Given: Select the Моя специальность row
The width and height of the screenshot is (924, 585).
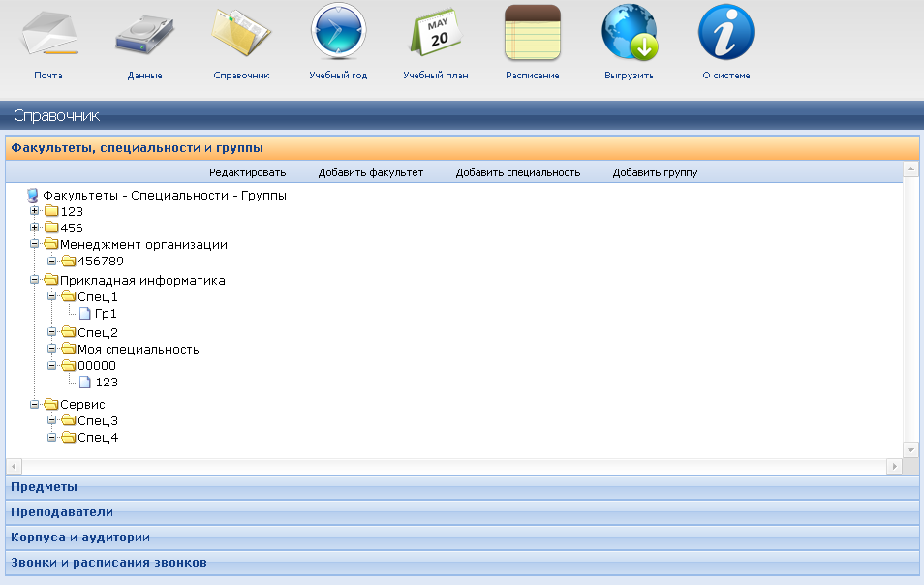Looking at the screenshot, I should [138, 350].
